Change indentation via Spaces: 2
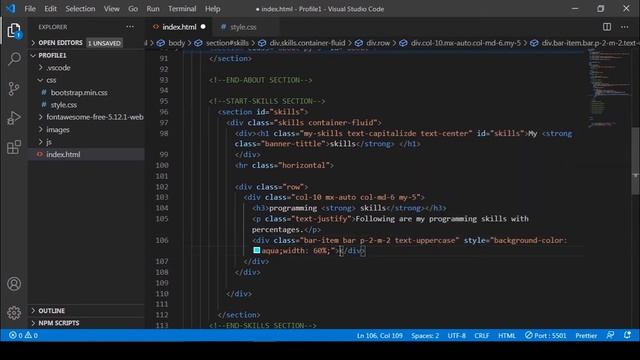Viewport: 640px width, 360px height. pos(425,336)
